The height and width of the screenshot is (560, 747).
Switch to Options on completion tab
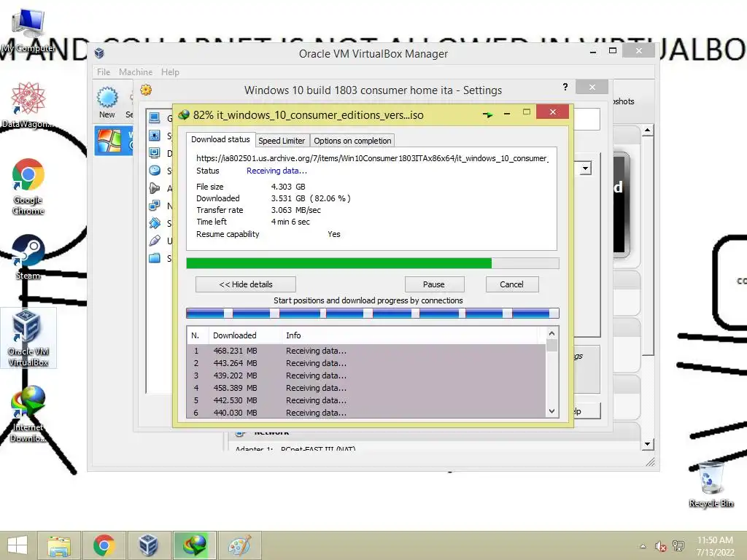coord(352,141)
